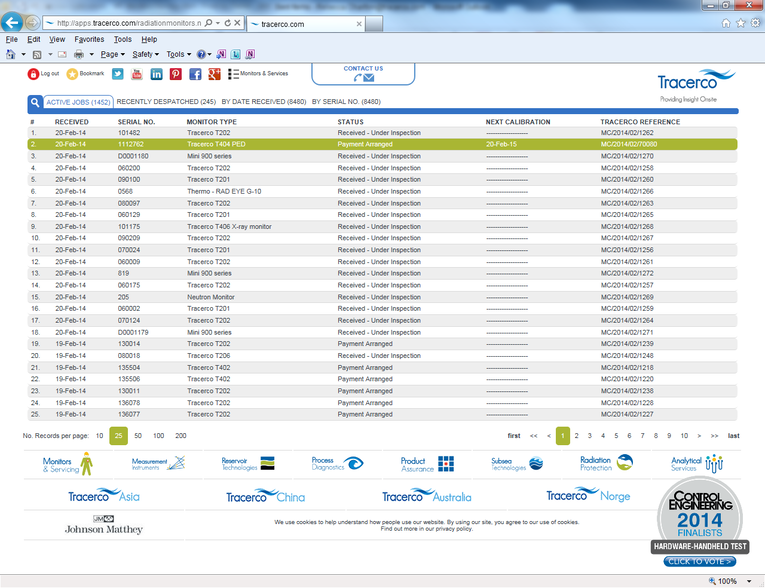Open the Page dropdown in command bar
This screenshot has height=588, width=765.
coord(112,54)
